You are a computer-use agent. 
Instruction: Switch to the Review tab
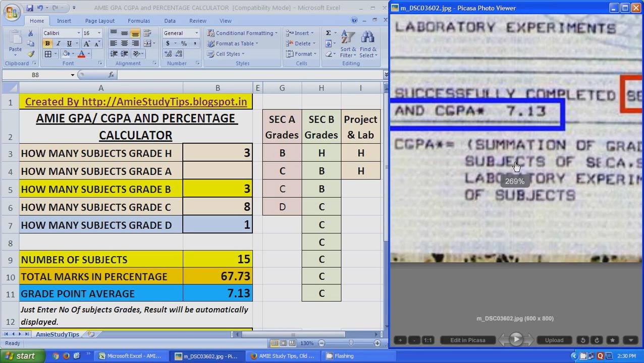click(x=198, y=21)
